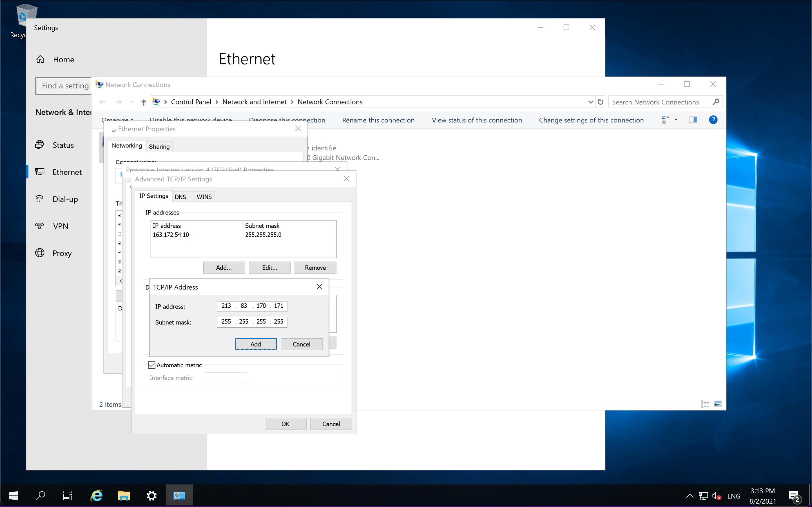812x507 pixels.
Task: Click the first octet of the IP address field
Action: pos(226,306)
